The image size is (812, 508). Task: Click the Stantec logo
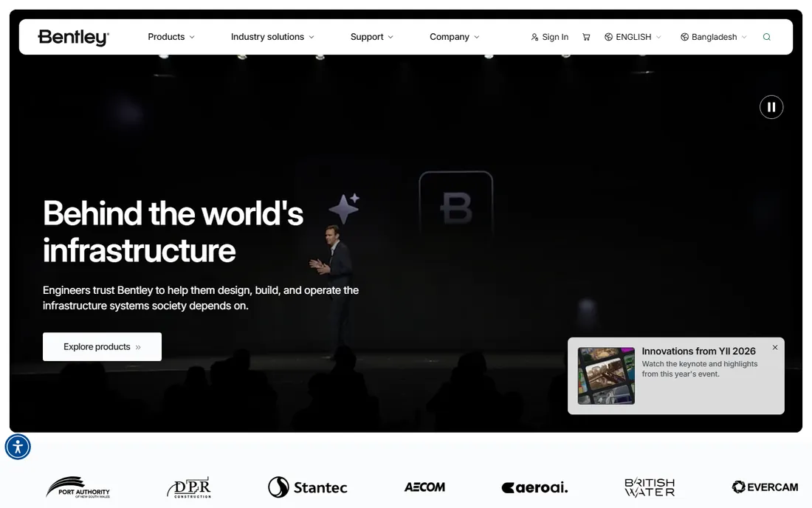tap(308, 487)
